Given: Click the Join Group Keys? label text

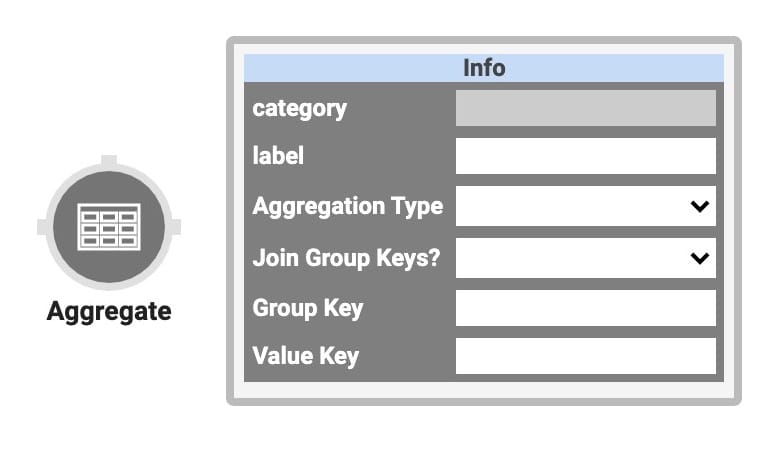Looking at the screenshot, I should (x=347, y=258).
